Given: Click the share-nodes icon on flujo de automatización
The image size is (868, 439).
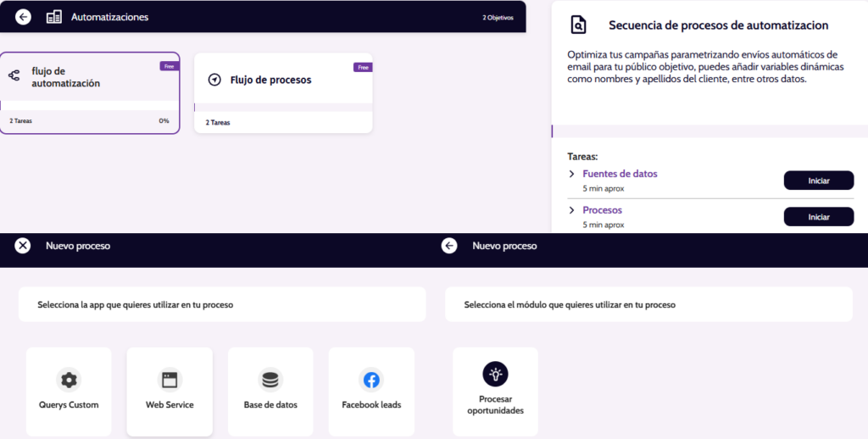Looking at the screenshot, I should click(x=14, y=76).
